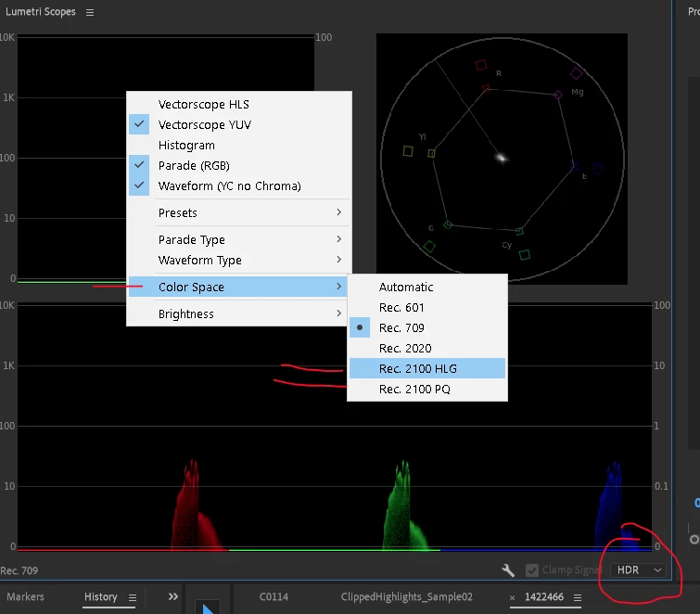Viewport: 700px width, 614px height.
Task: Choose Rec. 2100 PQ color space
Action: [x=427, y=389]
